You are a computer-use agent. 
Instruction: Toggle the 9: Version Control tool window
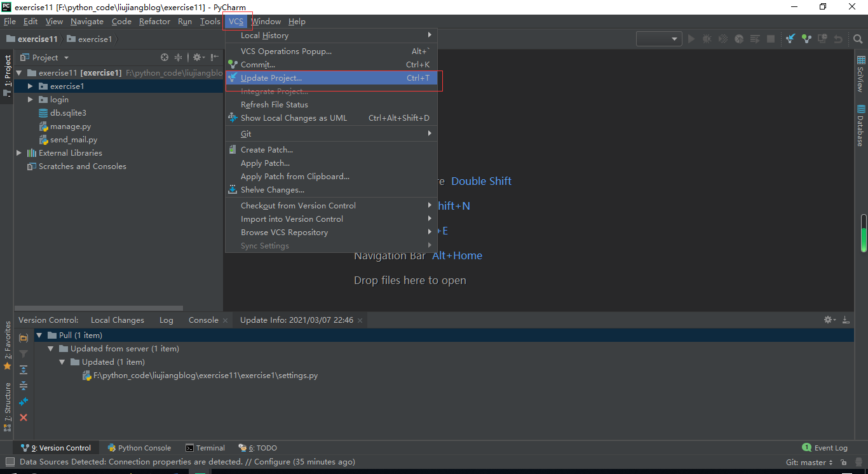(56, 448)
